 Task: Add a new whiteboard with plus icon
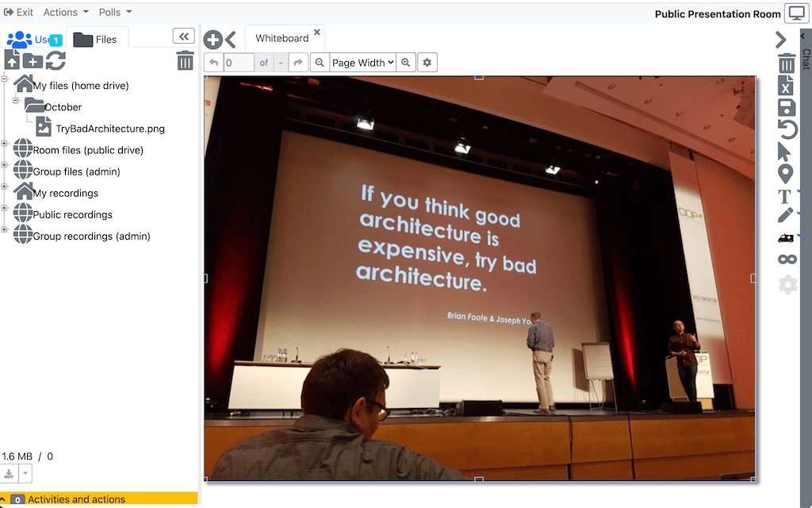(213, 40)
